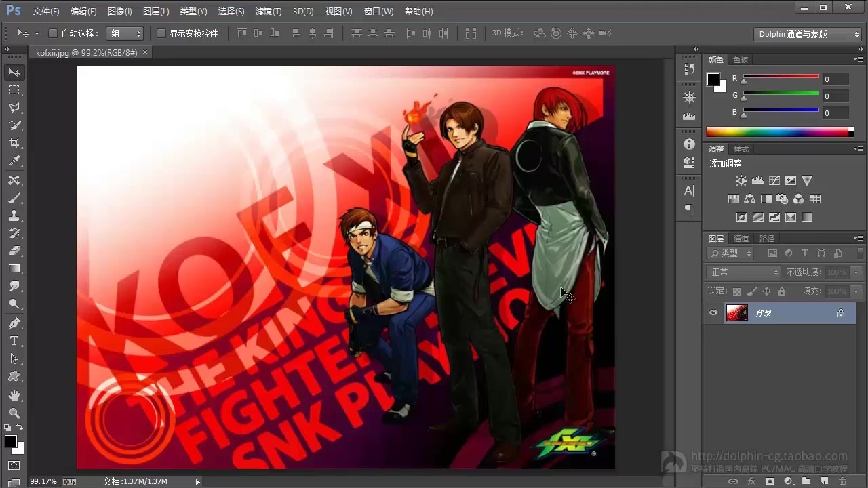Screen dimensions: 868x488
Task: Open the Color panel flyout menu
Action: [x=859, y=60]
